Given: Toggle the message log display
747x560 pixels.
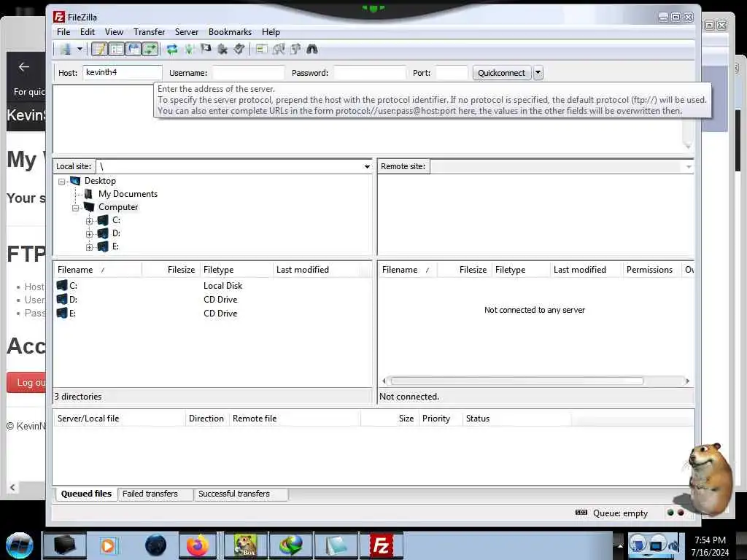Looking at the screenshot, I should [99, 49].
